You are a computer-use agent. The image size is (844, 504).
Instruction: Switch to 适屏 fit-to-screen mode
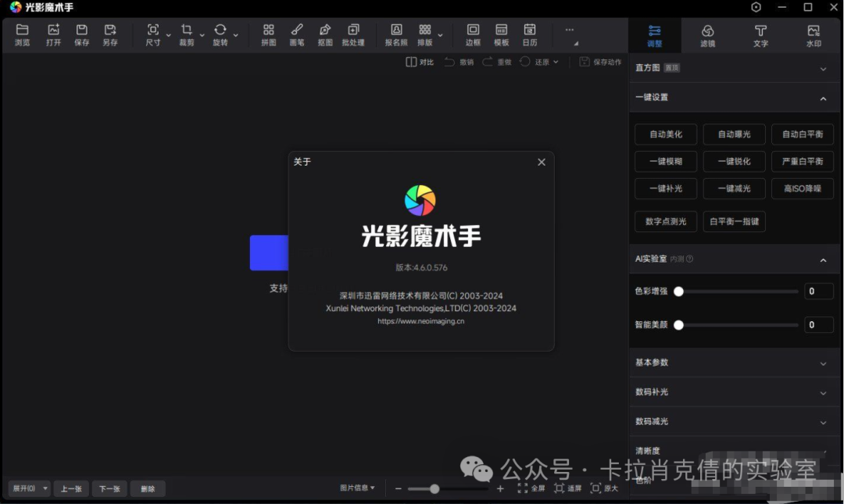pos(569,488)
